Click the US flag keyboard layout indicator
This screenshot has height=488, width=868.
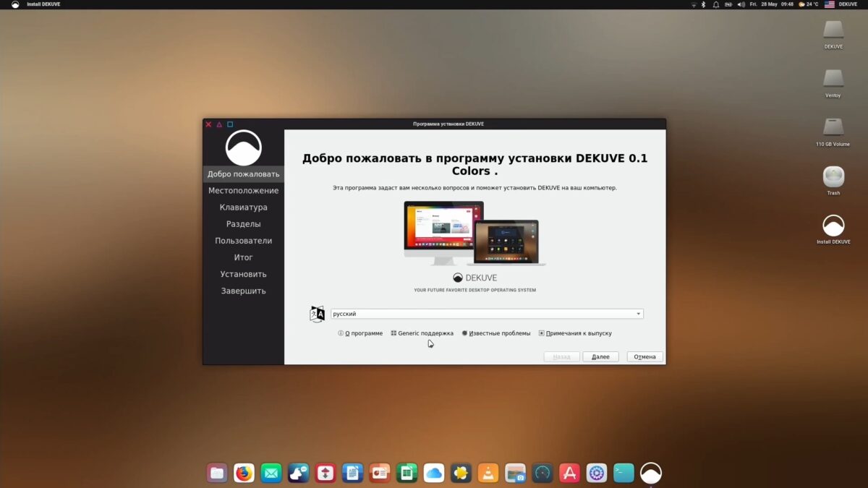[830, 4]
